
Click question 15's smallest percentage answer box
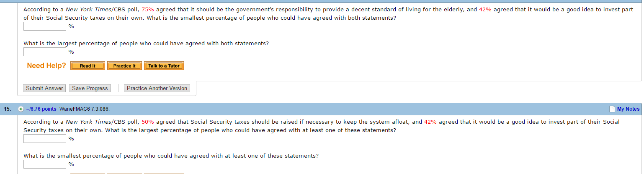coord(45,164)
